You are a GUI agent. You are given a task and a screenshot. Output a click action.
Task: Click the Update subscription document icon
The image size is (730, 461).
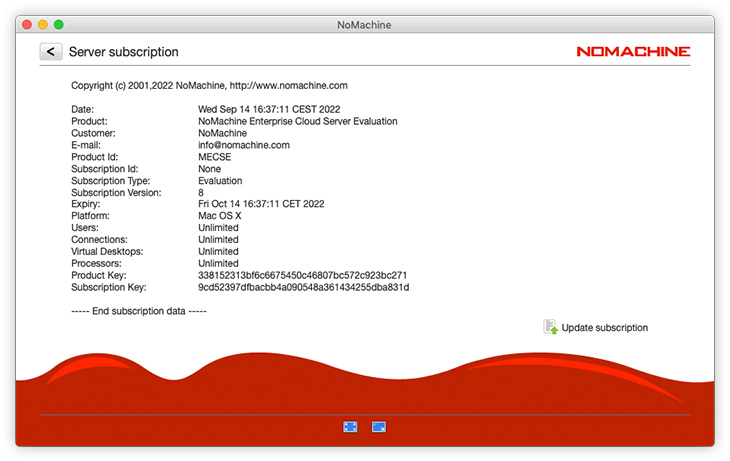tap(550, 327)
